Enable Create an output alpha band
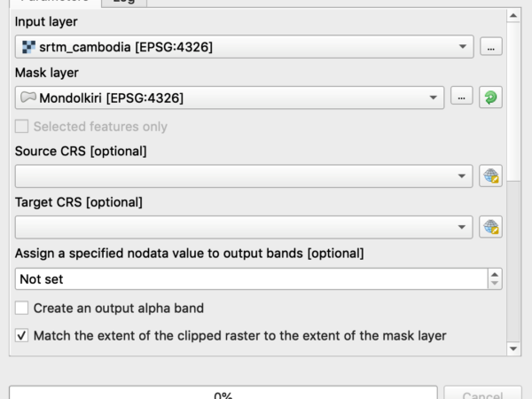Screen dimensions: 532x399 pyautogui.click(x=21, y=308)
